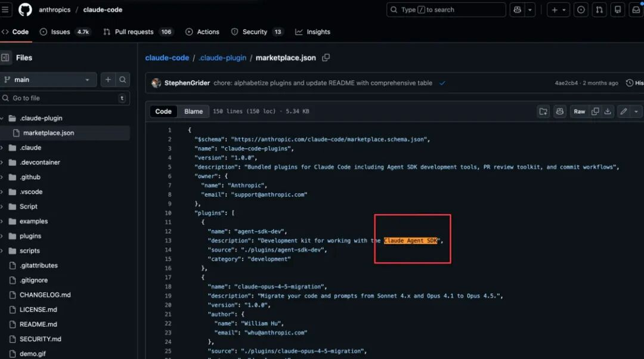
Task: Click the Go to file input
Action: coord(63,98)
